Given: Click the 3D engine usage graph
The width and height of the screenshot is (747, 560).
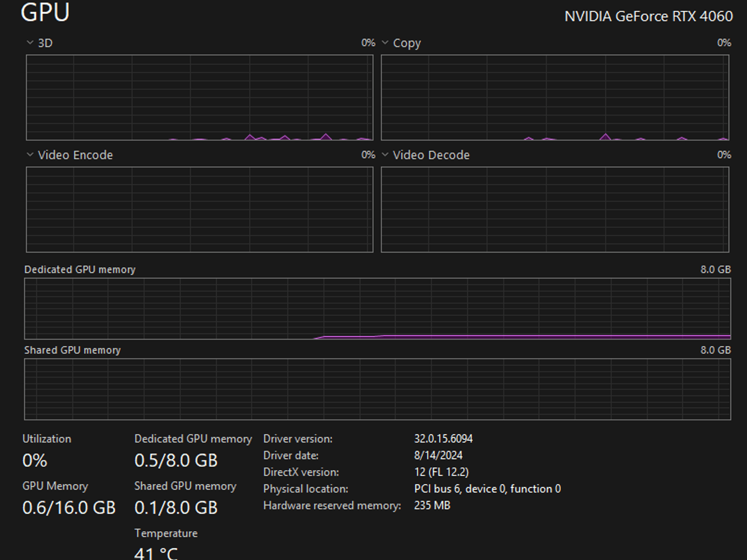Looking at the screenshot, I should coord(200,97).
